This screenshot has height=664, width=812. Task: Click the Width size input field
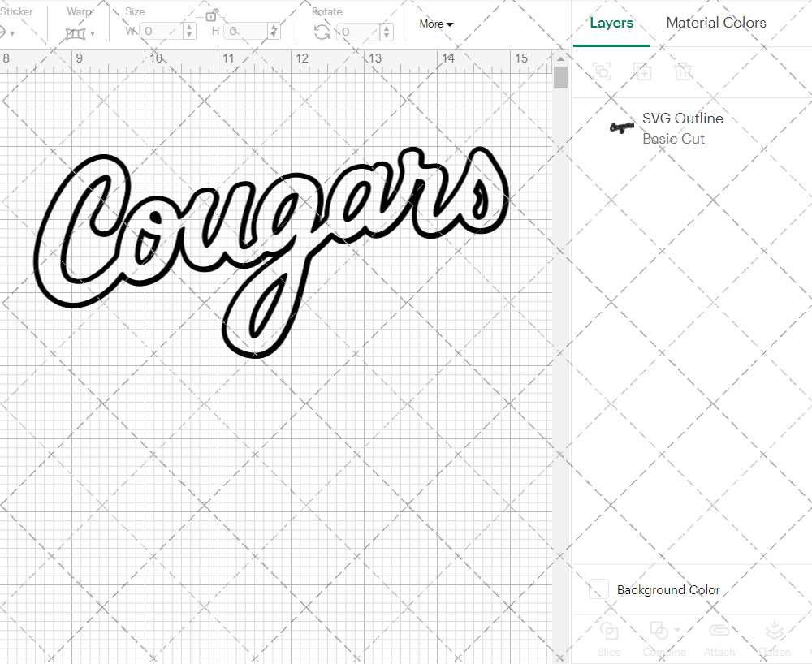click(x=162, y=32)
